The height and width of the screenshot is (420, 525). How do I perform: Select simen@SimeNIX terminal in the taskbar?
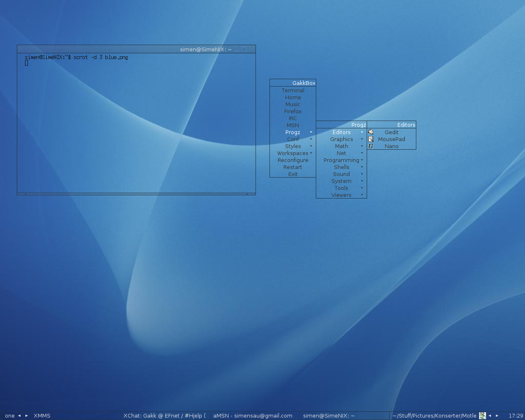click(345, 415)
